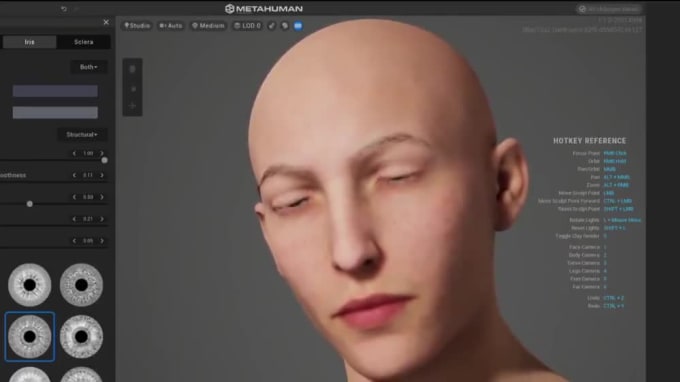The image size is (680, 382).
Task: Decrease the 1.00 value with left arrow
Action: pos(74,153)
